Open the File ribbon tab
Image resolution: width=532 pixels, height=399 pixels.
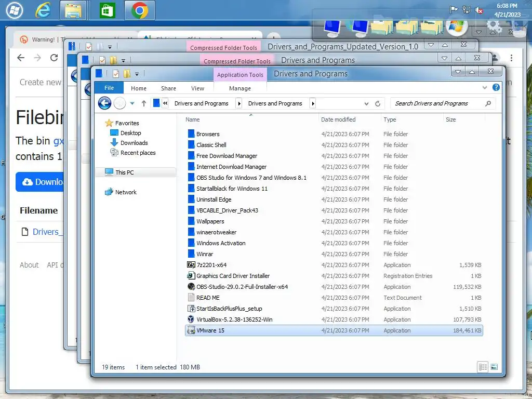[x=109, y=88]
